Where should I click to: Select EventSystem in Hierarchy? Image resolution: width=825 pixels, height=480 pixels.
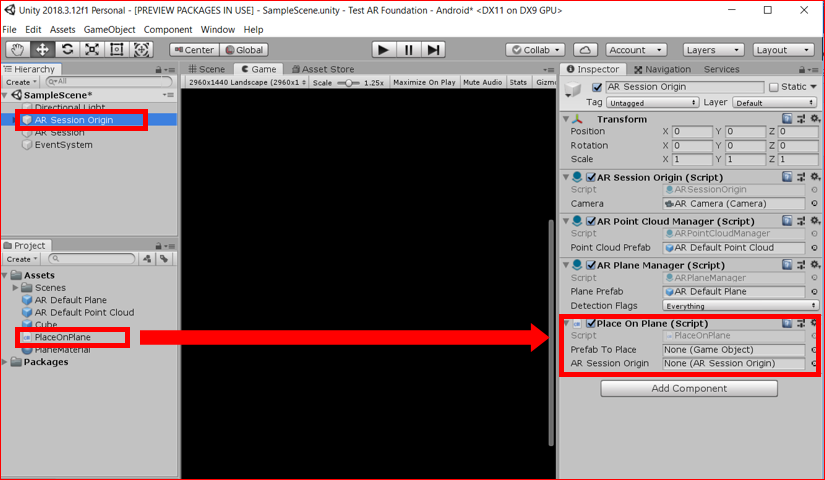coord(63,145)
